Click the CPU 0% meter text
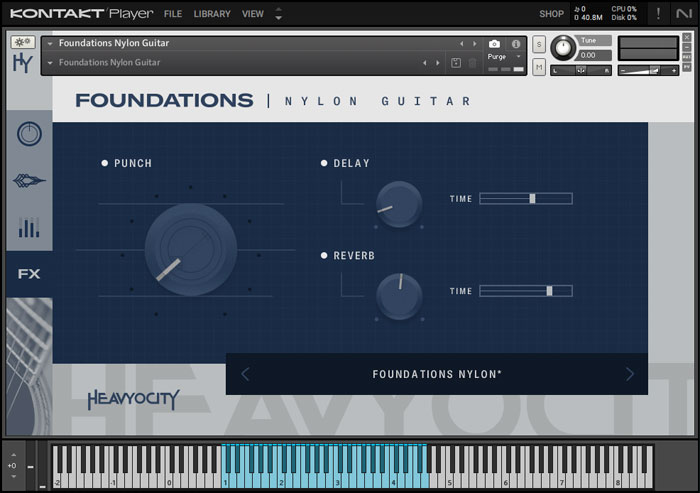The height and width of the screenshot is (493, 700). [x=624, y=9]
